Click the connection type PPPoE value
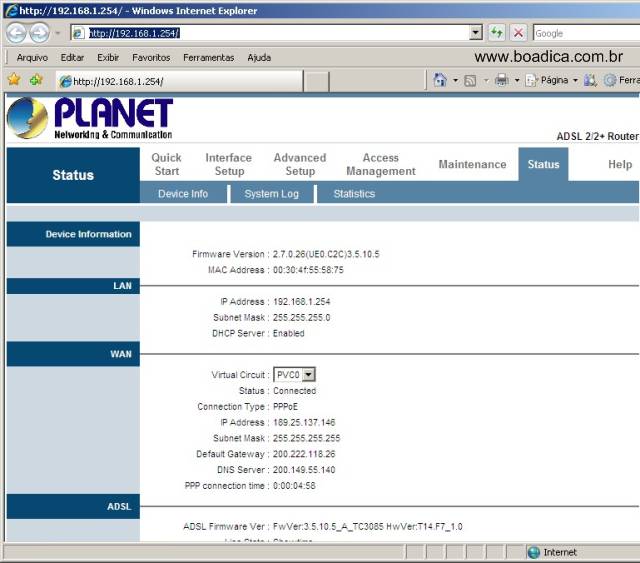 [x=285, y=407]
